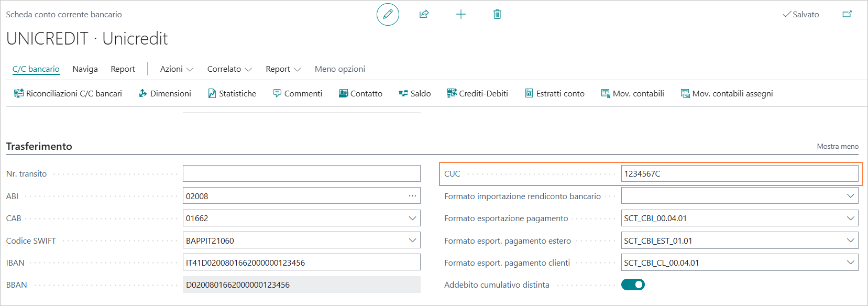The image size is (868, 306).
Task: Click Scheda conto corrente bancario caption
Action: [x=64, y=15]
